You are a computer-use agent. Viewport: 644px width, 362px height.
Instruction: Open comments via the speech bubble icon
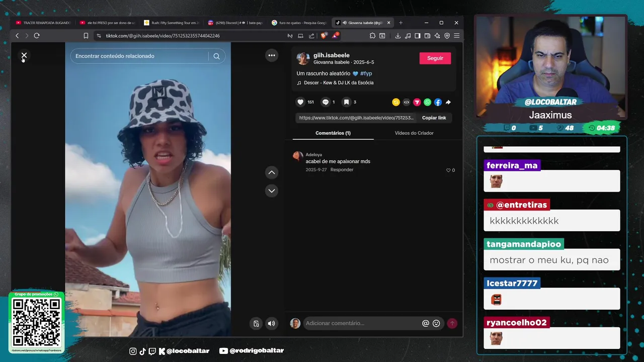tap(326, 102)
